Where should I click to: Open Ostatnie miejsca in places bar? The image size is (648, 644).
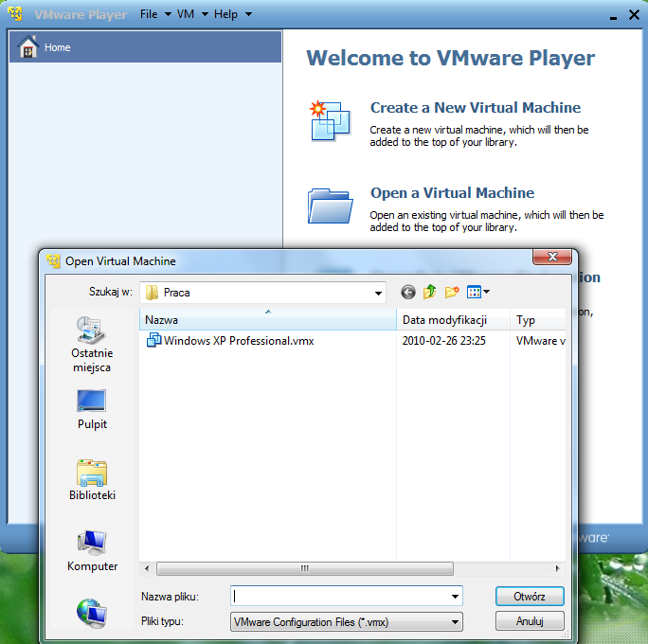coord(92,345)
